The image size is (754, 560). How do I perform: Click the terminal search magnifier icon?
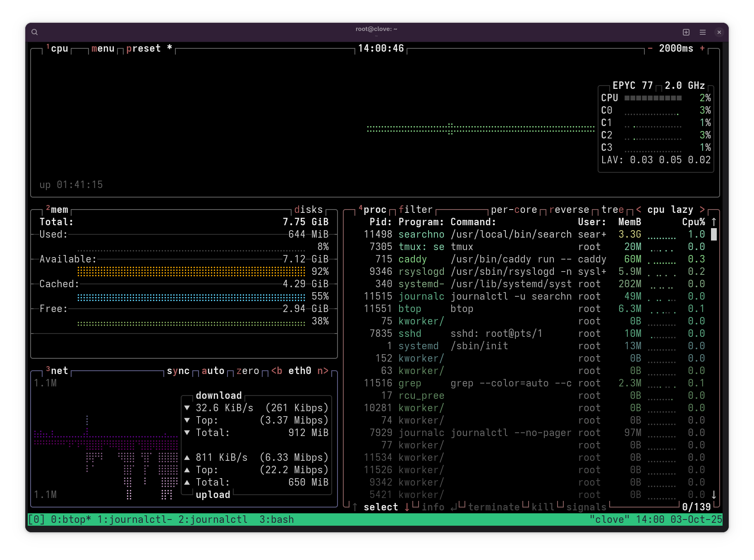[x=35, y=32]
